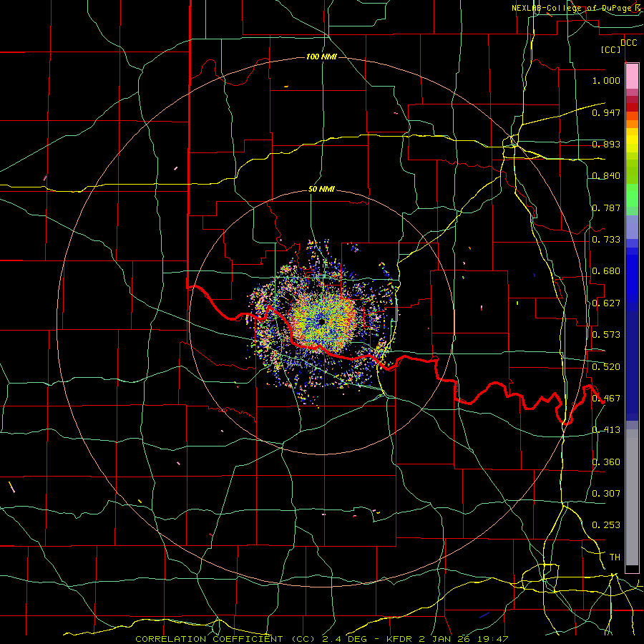Click the 0.733 scale value
Screen dimensions: 644x644
click(x=606, y=240)
